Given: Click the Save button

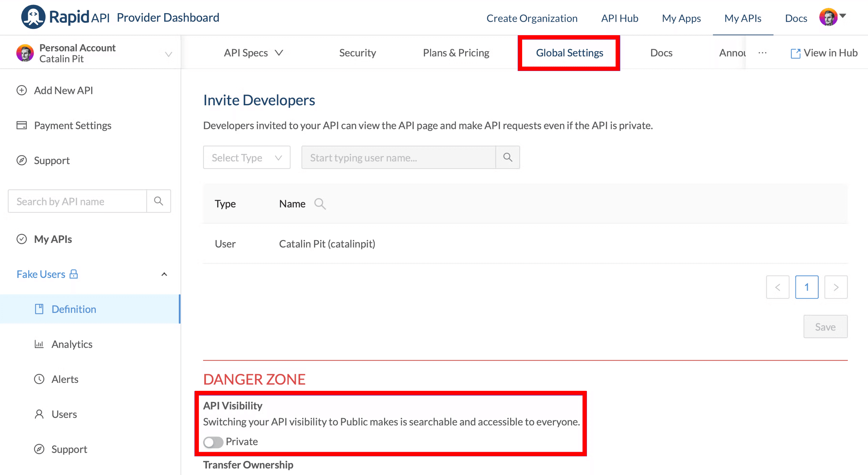Looking at the screenshot, I should click(825, 326).
